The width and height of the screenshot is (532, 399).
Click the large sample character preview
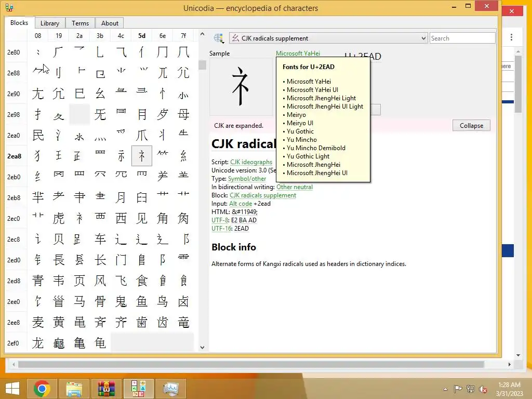coord(241,87)
